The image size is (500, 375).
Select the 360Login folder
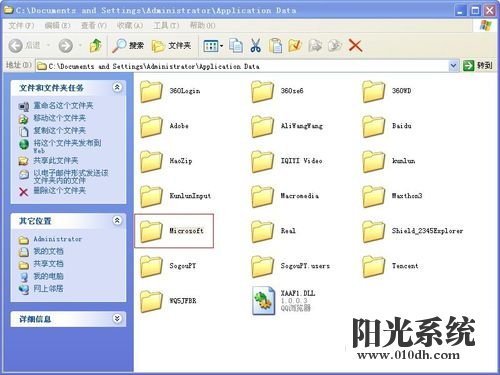pos(170,91)
